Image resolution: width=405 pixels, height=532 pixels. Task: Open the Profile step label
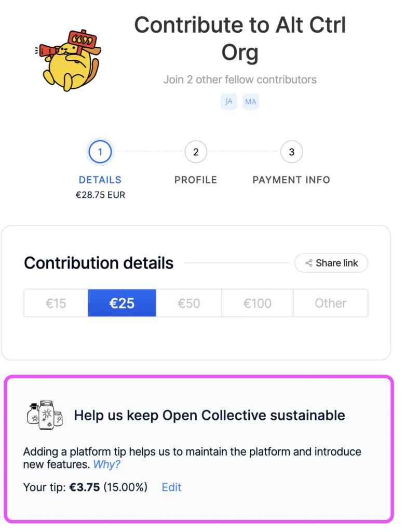point(196,180)
